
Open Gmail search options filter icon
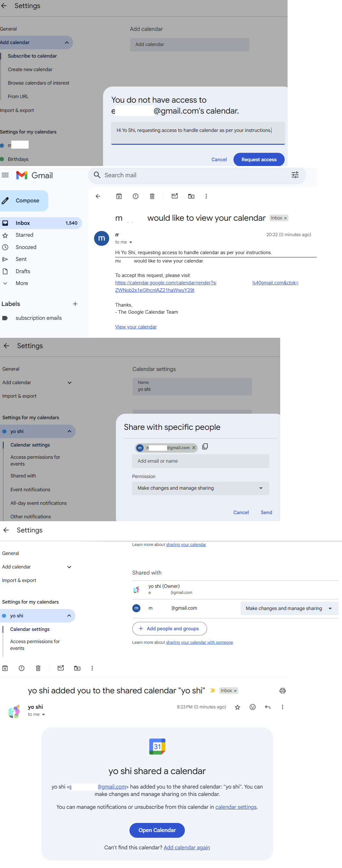click(x=295, y=175)
